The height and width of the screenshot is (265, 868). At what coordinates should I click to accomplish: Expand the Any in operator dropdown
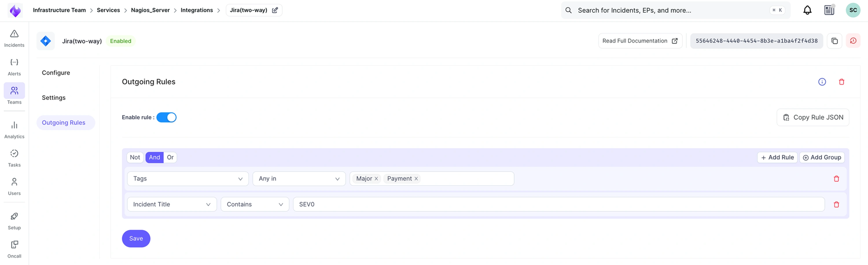coord(299,179)
